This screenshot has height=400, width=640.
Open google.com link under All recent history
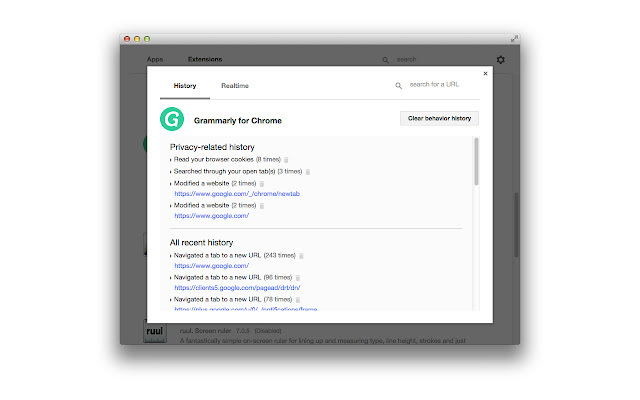[211, 266]
